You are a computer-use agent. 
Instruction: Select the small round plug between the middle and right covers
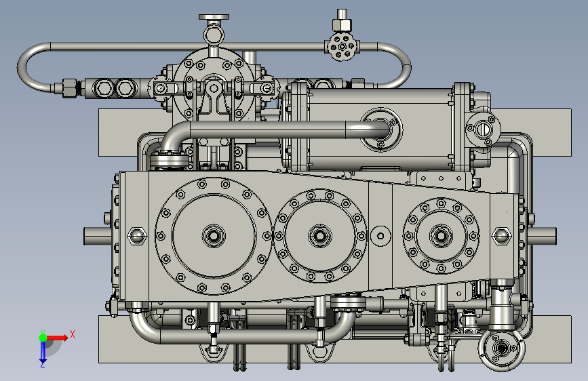[x=380, y=236]
